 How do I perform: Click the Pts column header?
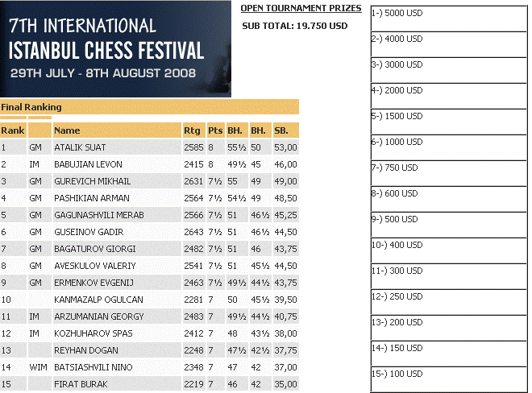point(215,130)
